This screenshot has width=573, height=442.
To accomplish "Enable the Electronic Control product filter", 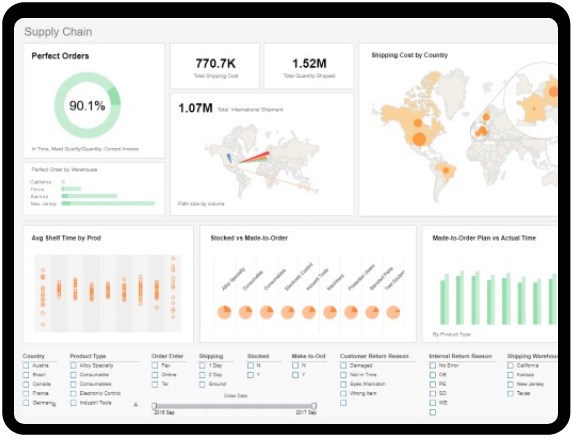I will [x=73, y=393].
